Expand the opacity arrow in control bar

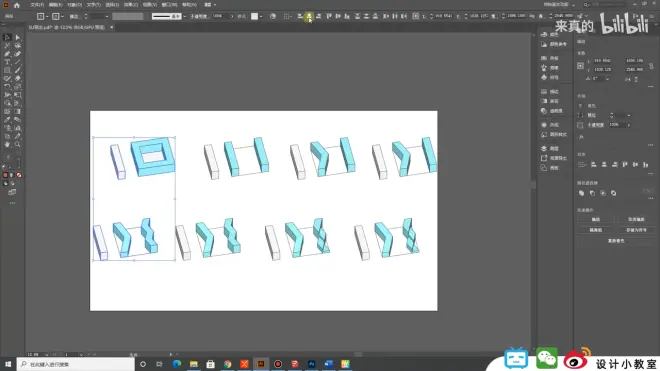[232, 16]
